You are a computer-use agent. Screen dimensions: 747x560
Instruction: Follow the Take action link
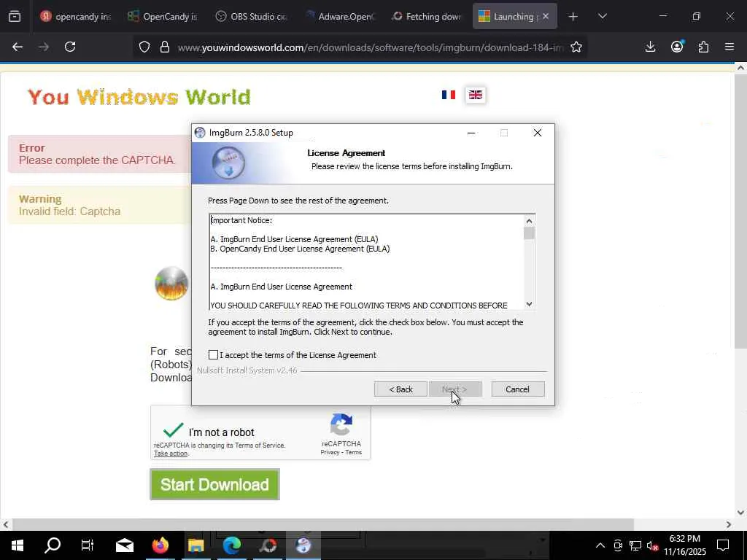pos(171,454)
